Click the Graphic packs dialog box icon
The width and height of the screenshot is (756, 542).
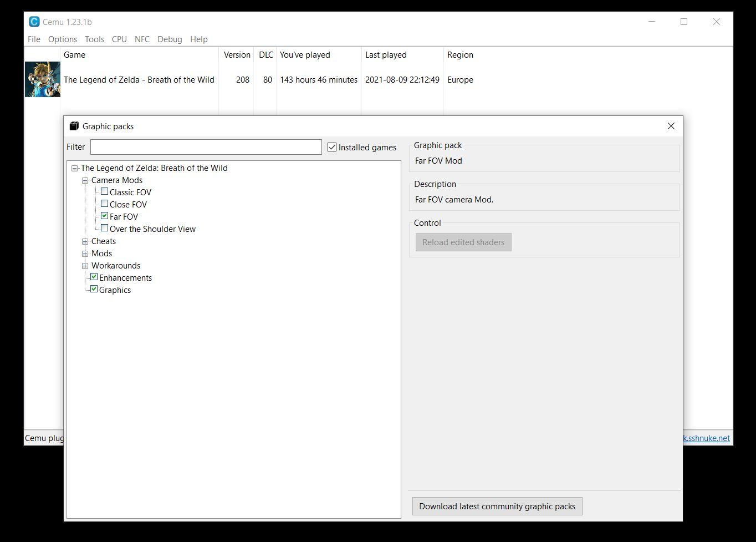click(x=74, y=126)
